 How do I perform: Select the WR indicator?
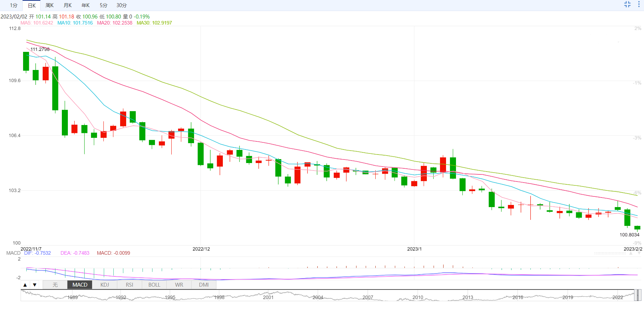tap(179, 285)
